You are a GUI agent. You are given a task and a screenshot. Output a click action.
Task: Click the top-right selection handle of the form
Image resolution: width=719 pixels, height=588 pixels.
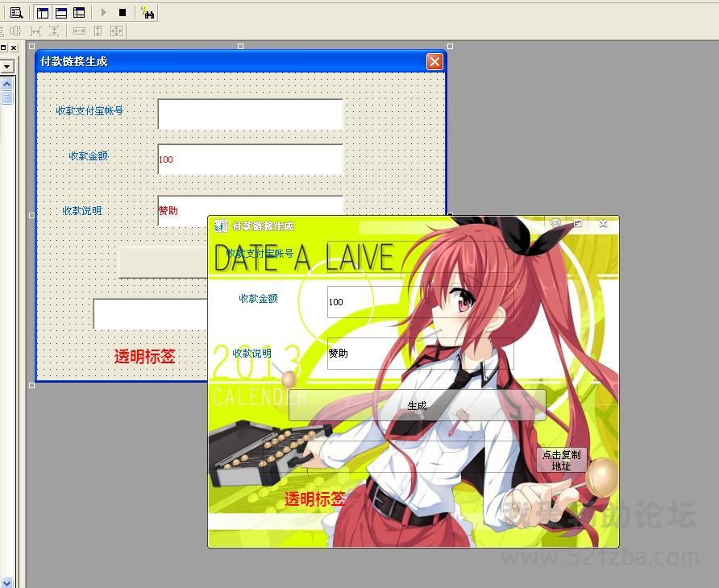(x=450, y=46)
